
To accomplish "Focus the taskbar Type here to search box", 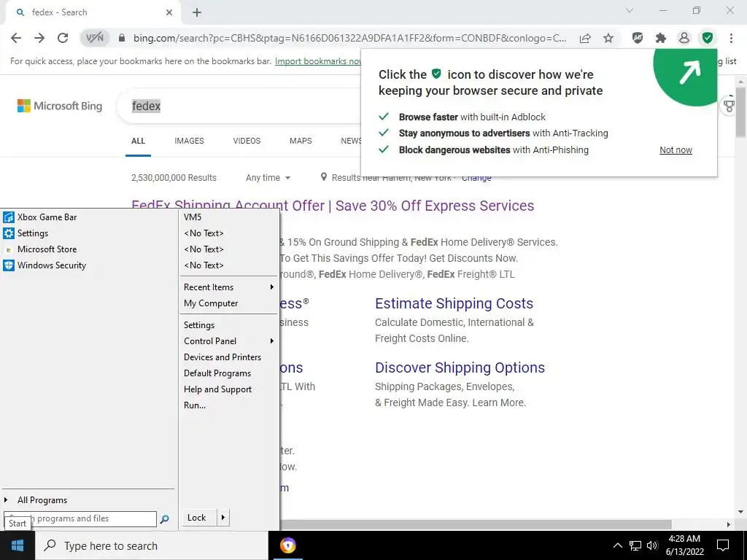I will pos(152,545).
